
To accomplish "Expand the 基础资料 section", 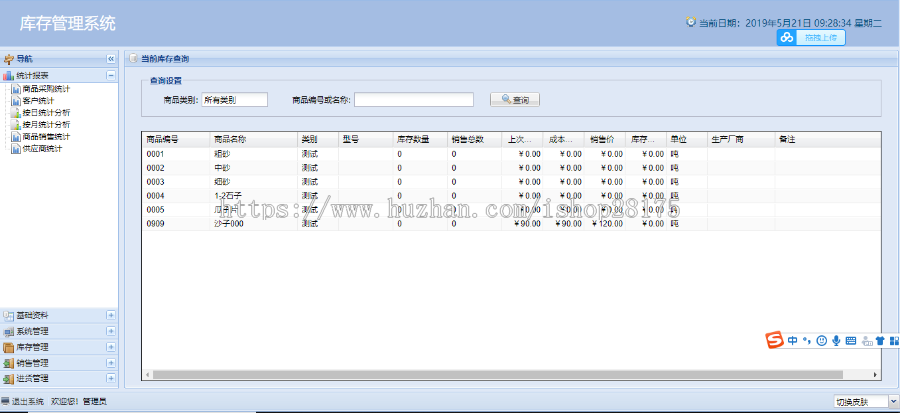I will point(111,315).
